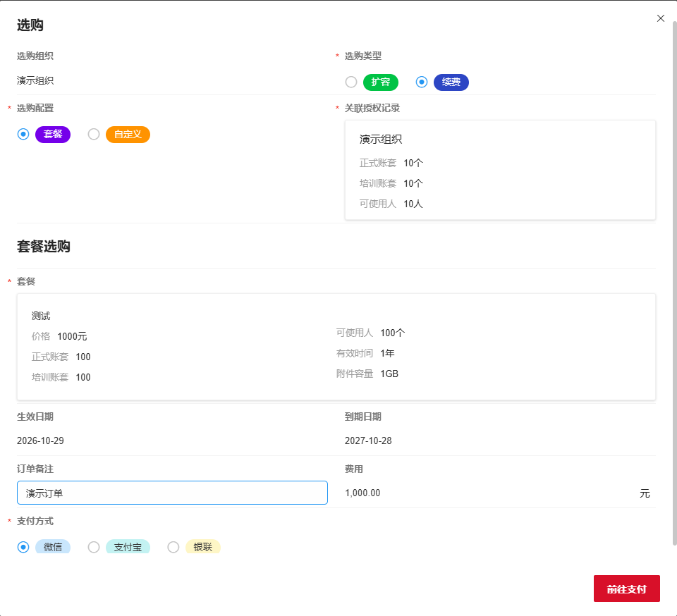
Task: Click the red 前往支付 payment button
Action: click(x=626, y=589)
